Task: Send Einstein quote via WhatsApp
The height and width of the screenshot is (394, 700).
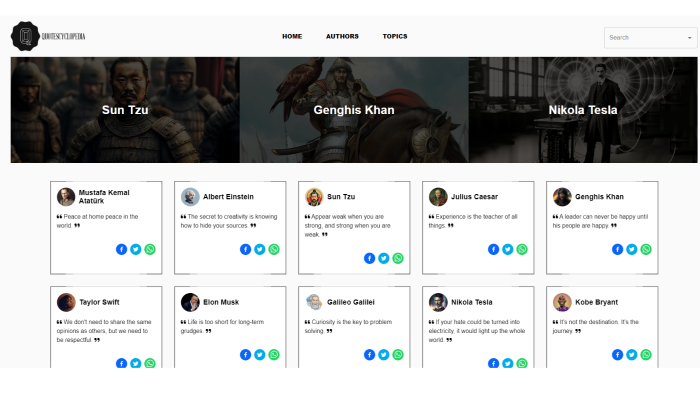Action: [274, 249]
